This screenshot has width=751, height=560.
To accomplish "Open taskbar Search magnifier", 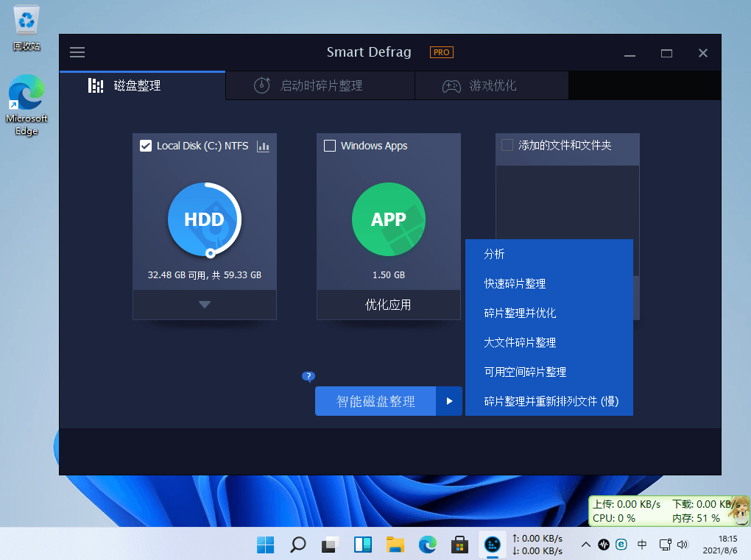I will click(298, 545).
